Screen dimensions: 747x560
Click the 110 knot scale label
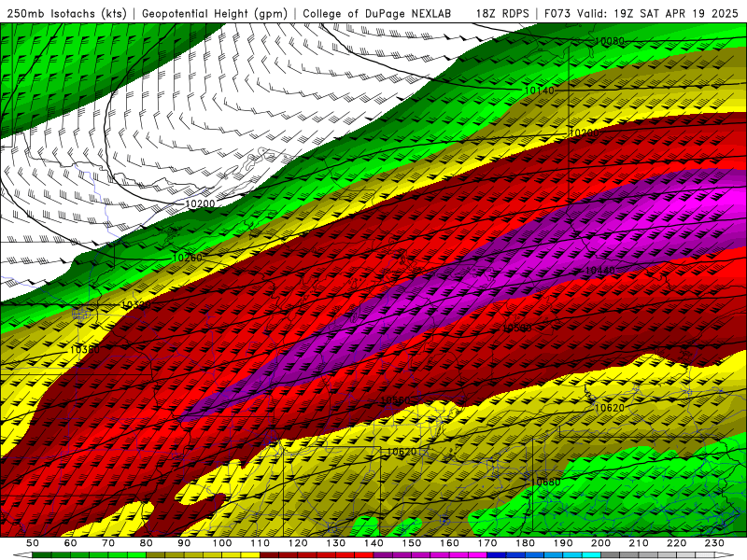click(x=261, y=543)
